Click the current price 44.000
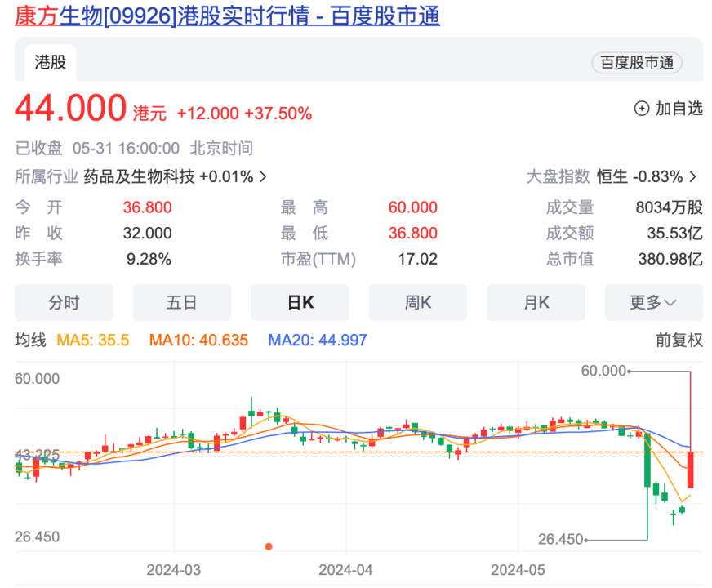712x588 pixels. (x=70, y=108)
